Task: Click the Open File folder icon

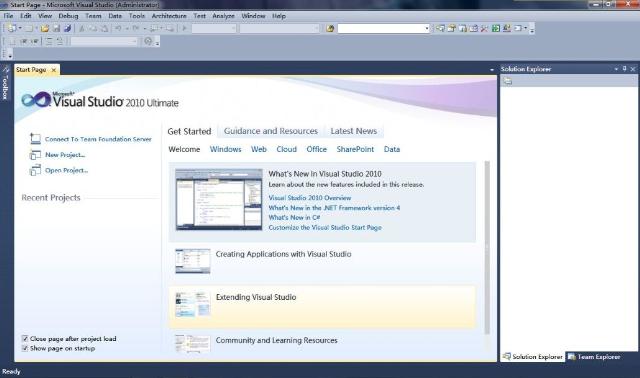Action: tap(45, 28)
